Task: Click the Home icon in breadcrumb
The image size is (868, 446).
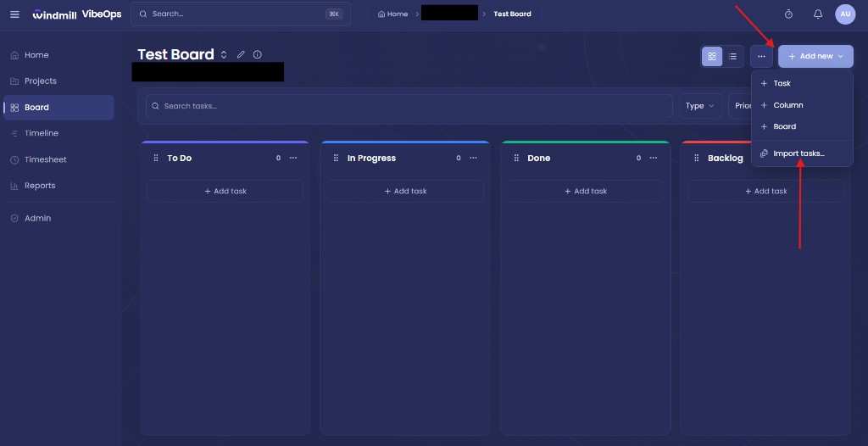Action: [x=381, y=14]
